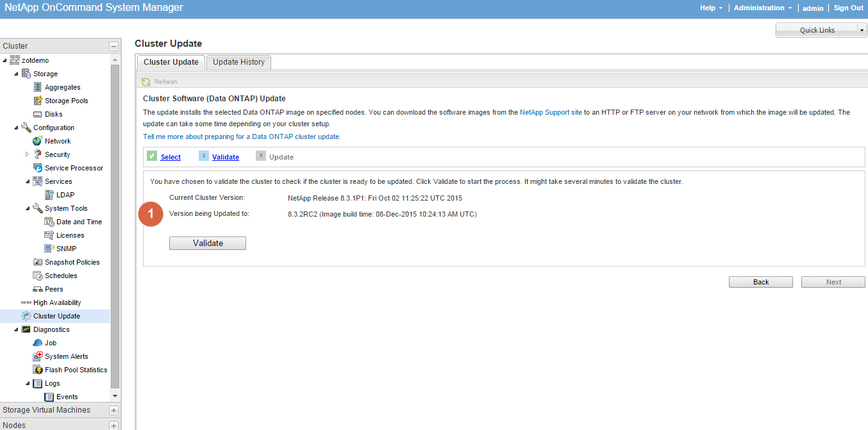This screenshot has height=430, width=868.
Task: Collapse the System Tools tree node
Action: click(x=28, y=208)
